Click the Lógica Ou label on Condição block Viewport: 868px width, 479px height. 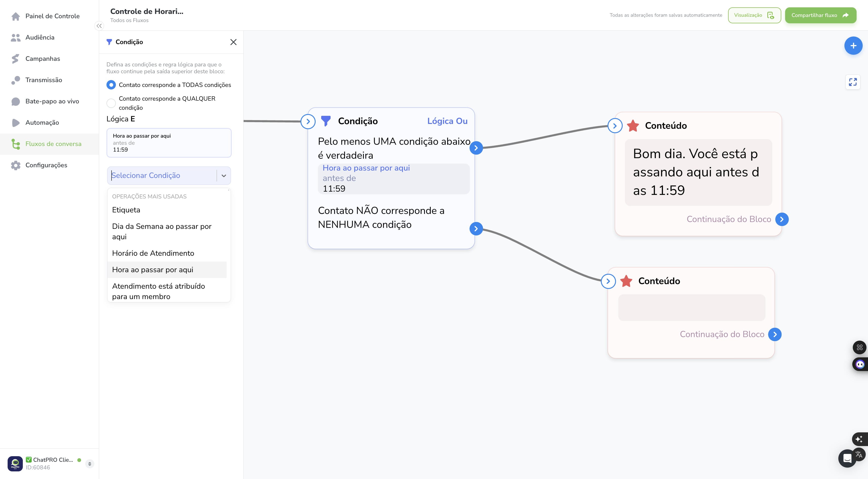[x=447, y=121]
